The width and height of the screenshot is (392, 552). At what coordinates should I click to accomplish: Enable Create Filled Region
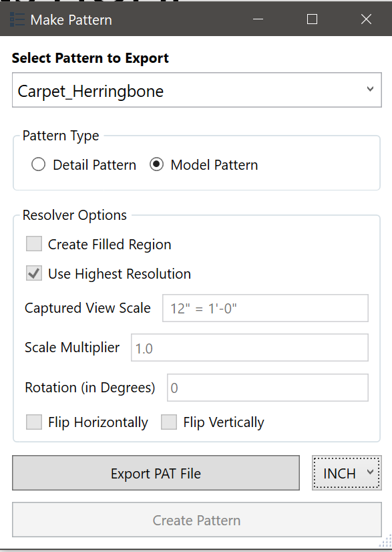coord(33,243)
